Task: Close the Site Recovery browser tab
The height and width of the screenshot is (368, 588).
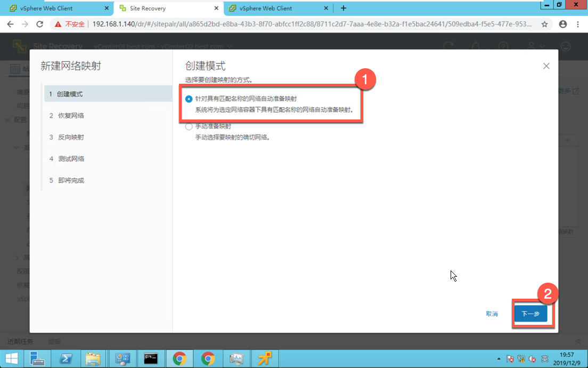Action: point(216,8)
